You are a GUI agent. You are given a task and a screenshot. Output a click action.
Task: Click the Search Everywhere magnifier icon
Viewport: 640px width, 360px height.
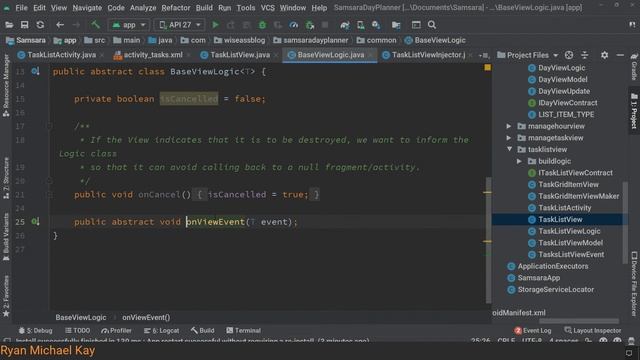pos(431,25)
